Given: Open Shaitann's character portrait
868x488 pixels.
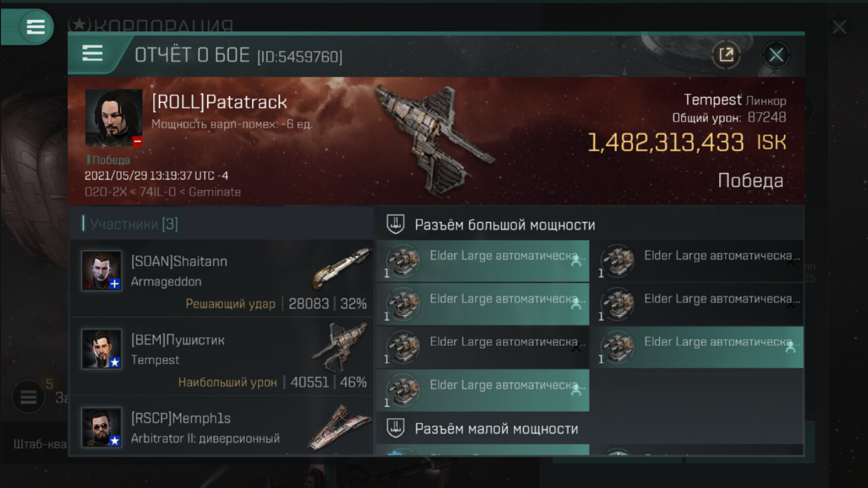Looking at the screenshot, I should click(x=101, y=270).
